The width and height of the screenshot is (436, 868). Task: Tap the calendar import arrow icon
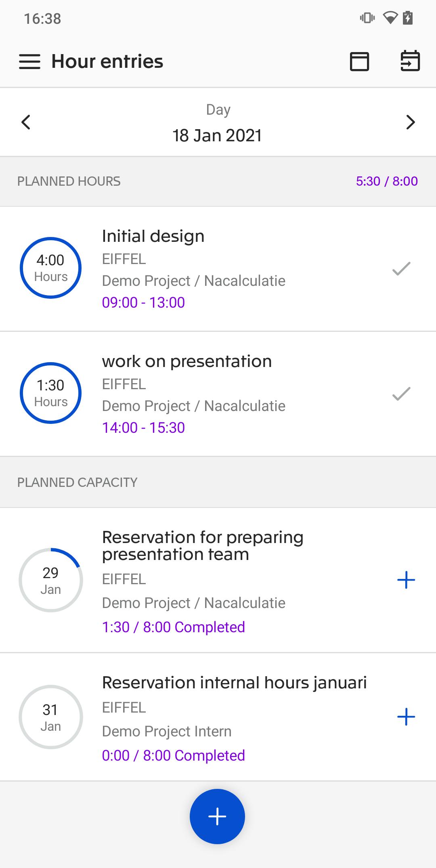pyautogui.click(x=410, y=62)
